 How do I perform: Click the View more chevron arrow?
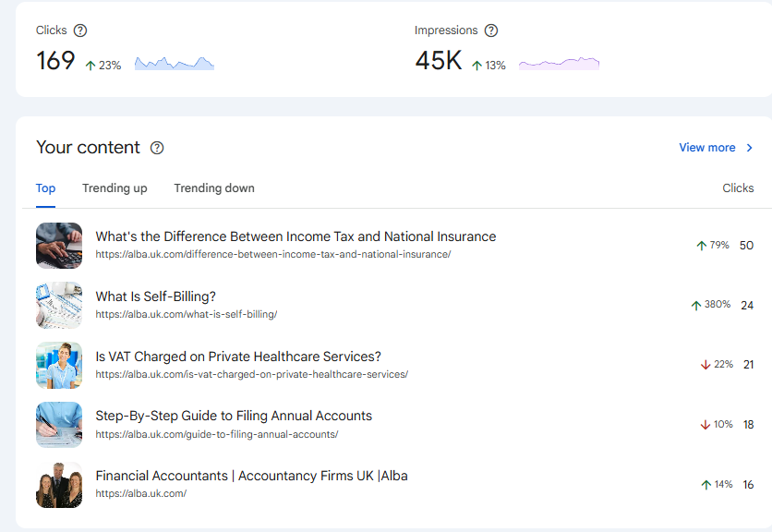coord(750,148)
